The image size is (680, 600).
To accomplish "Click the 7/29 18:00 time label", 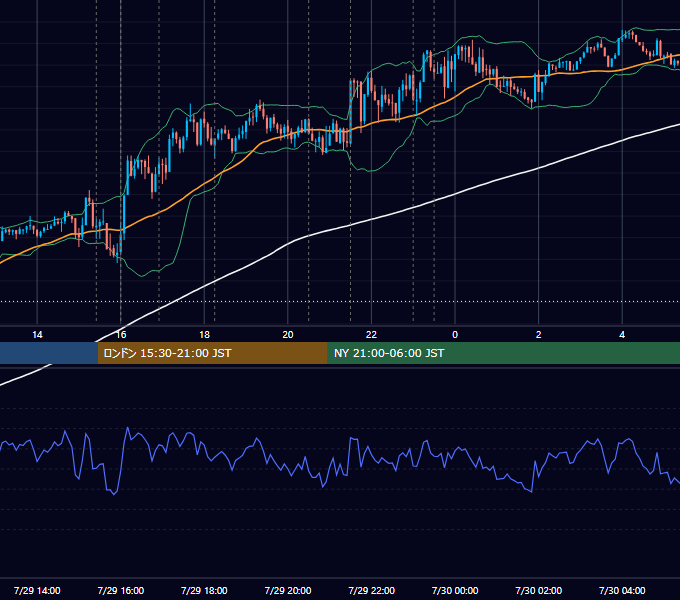I will (x=204, y=590).
